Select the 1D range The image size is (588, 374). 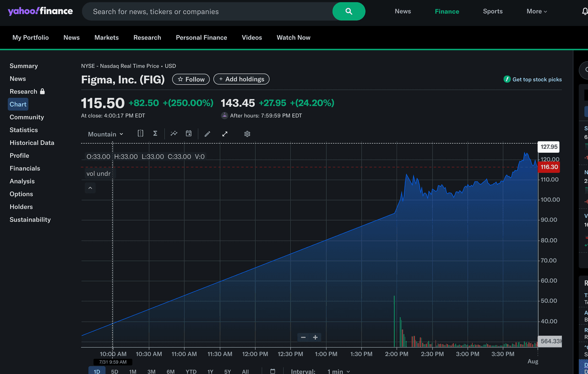(x=97, y=372)
